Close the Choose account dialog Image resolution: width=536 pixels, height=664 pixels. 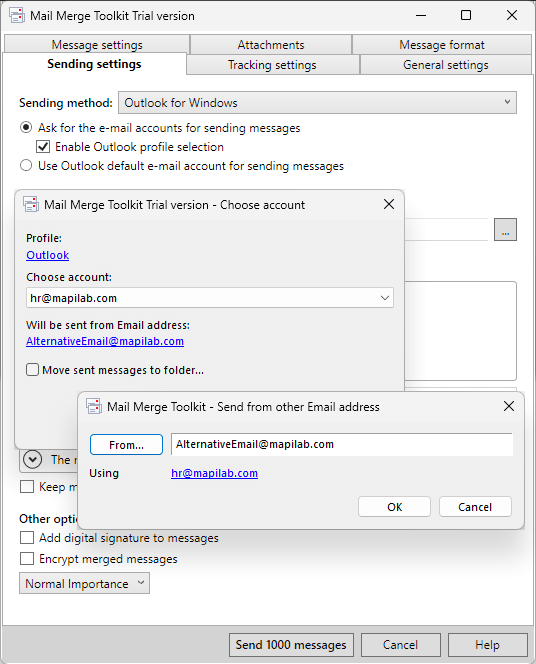coord(389,204)
